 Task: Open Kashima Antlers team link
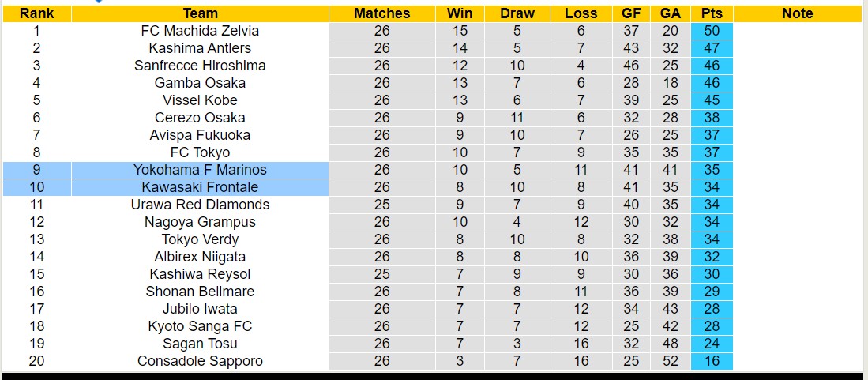[x=200, y=48]
